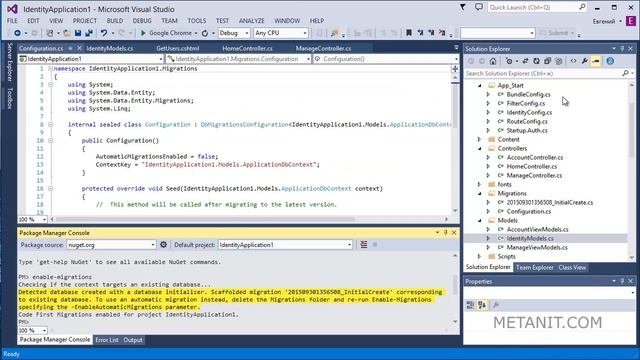Screen dimensions: 640x360
Task: Click the Open File folder icon in the toolbar
Action: [x=67, y=33]
